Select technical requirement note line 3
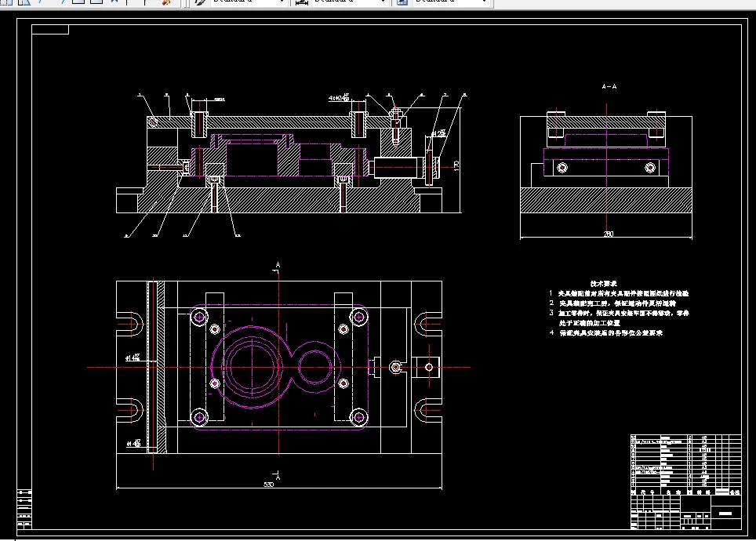 click(x=620, y=318)
